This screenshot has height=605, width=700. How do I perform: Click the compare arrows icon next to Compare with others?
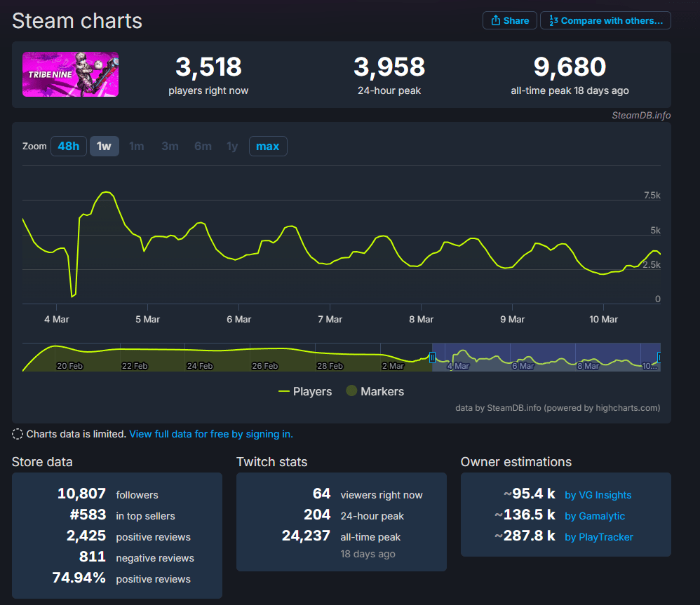point(554,20)
